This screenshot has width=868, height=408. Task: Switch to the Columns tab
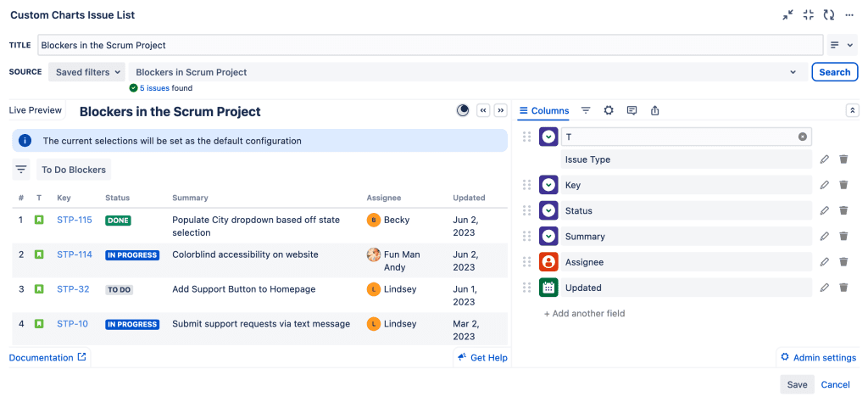[x=544, y=111]
